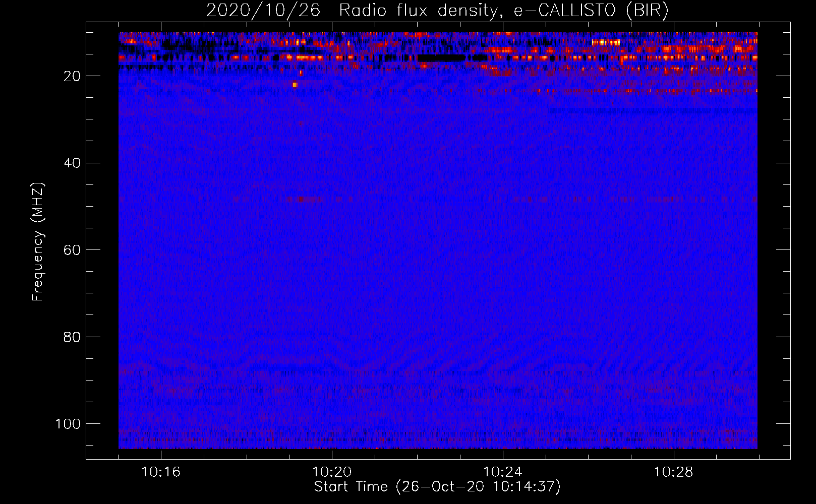Click the "Frequency (MHZ)" axis label
This screenshot has height=504, width=816.
(x=38, y=242)
